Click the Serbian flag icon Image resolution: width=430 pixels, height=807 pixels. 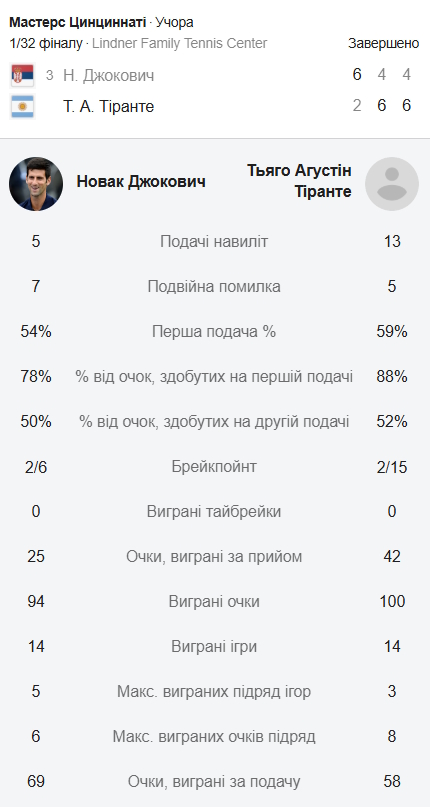[22, 75]
